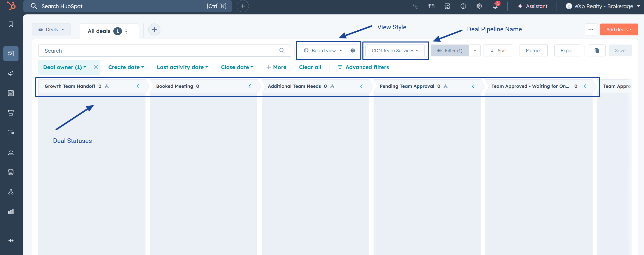
Task: Open the All deals tab options menu
Action: coord(126,31)
